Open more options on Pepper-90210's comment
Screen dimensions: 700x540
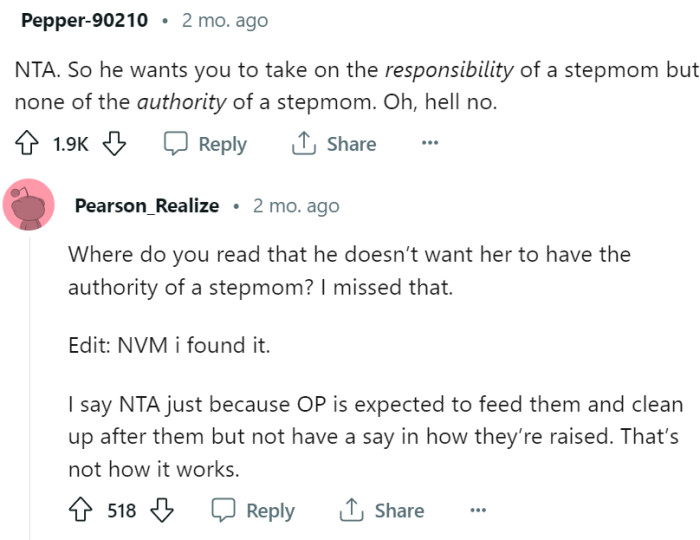point(429,144)
